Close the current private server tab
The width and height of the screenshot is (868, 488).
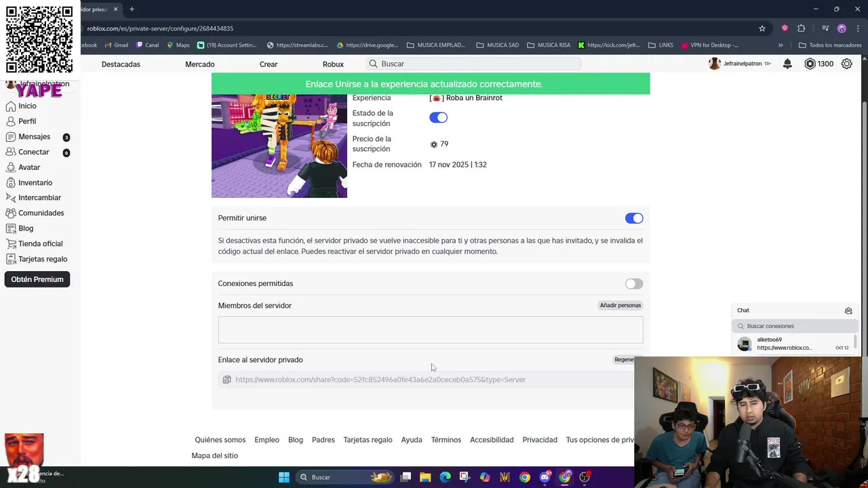tap(115, 9)
